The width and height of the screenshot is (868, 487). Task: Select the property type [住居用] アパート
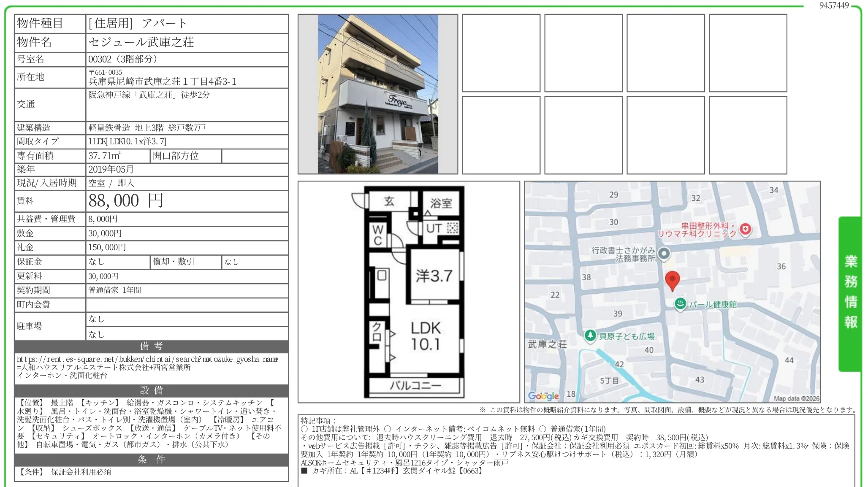click(137, 23)
